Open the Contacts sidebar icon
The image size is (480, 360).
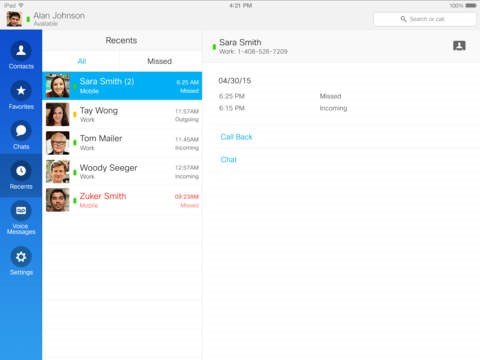21,50
